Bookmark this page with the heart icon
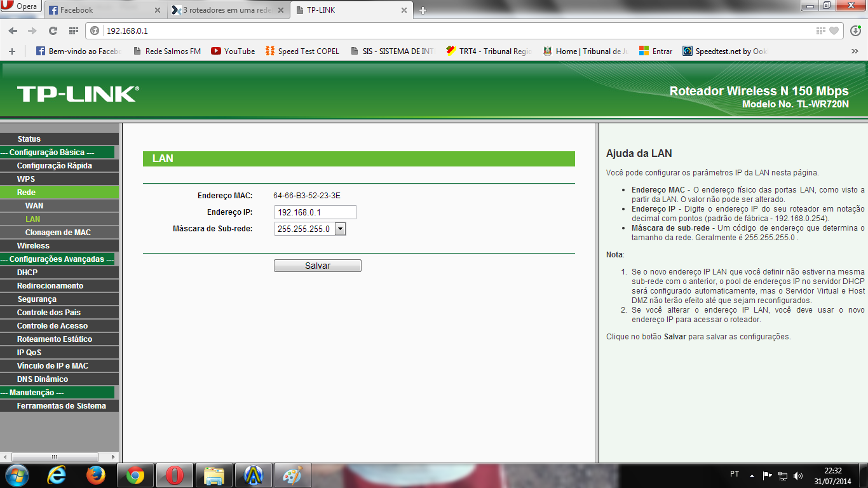The image size is (868, 488). (834, 30)
